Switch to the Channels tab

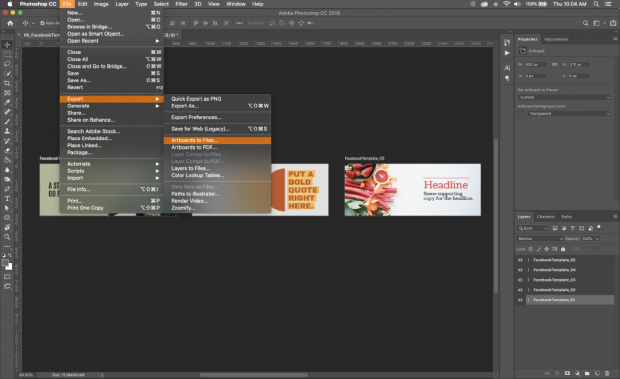pos(545,217)
